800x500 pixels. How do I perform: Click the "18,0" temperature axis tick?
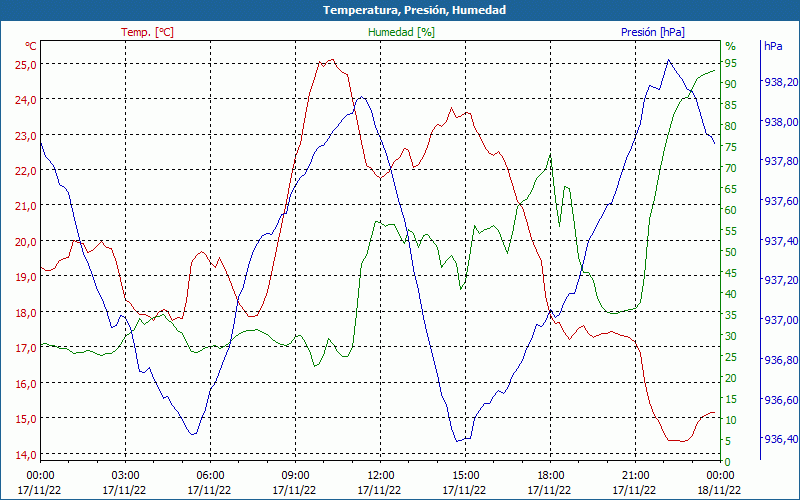(26, 313)
